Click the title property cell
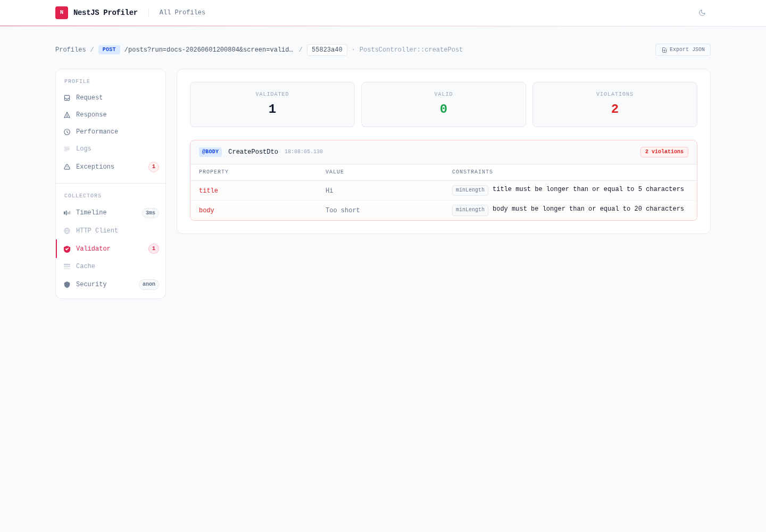This screenshot has height=532, width=766. pos(209,190)
